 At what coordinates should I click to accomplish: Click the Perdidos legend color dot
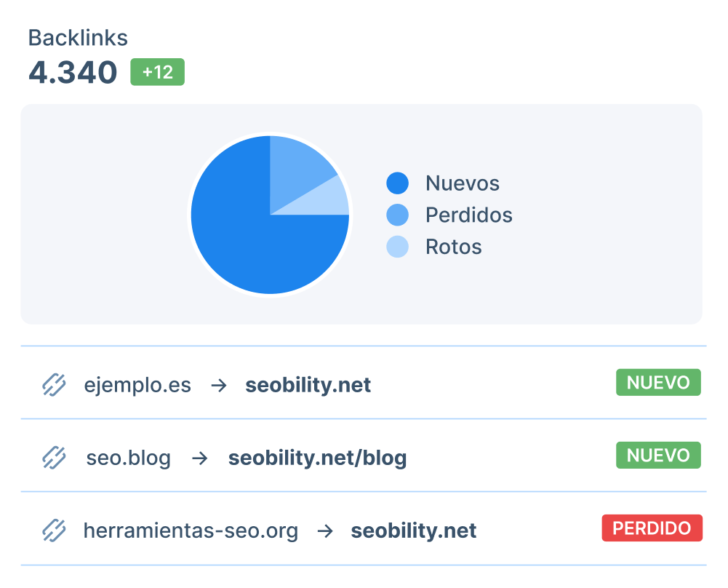click(397, 215)
